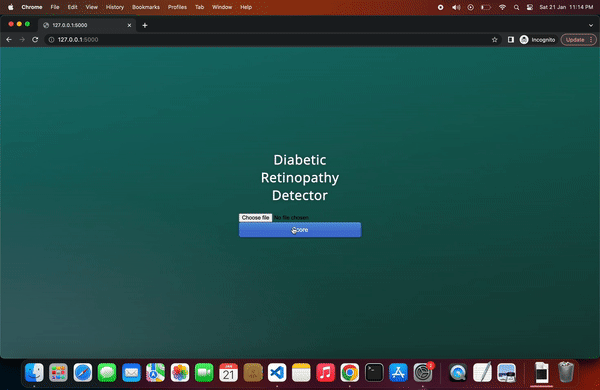
Task: Expand the tab search chevron
Action: (x=591, y=25)
